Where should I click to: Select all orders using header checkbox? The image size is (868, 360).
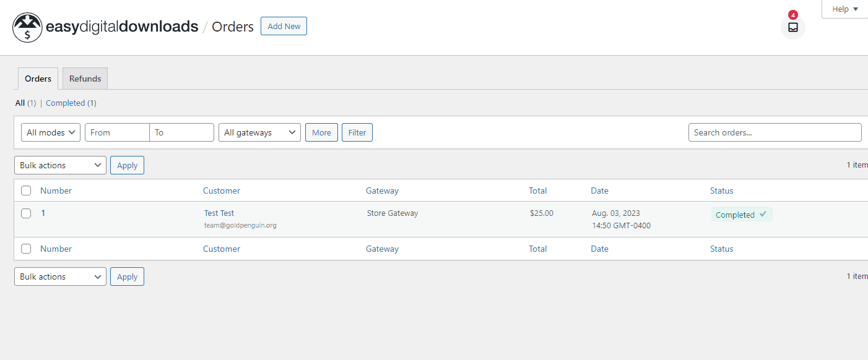pos(26,191)
